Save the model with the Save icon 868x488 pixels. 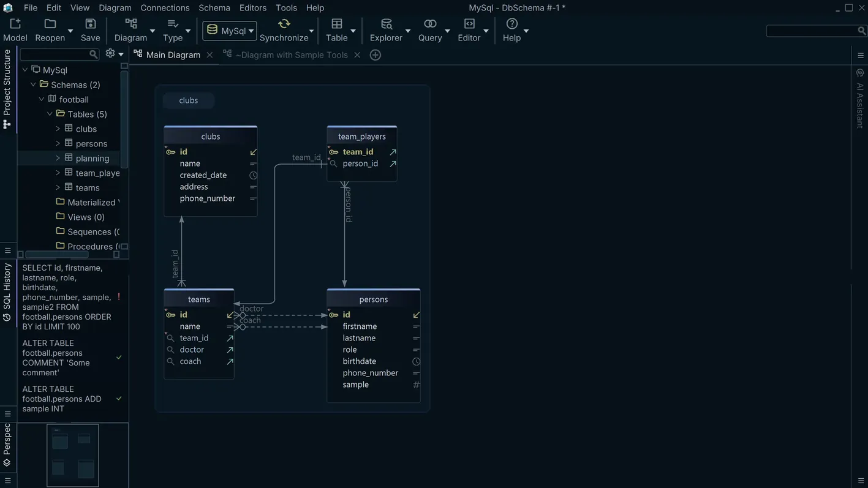[89, 23]
